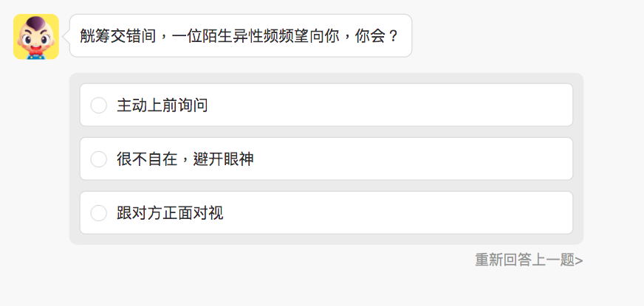Click the 很不自在，避开眼神 option label text
644x306 pixels.
[x=185, y=159]
